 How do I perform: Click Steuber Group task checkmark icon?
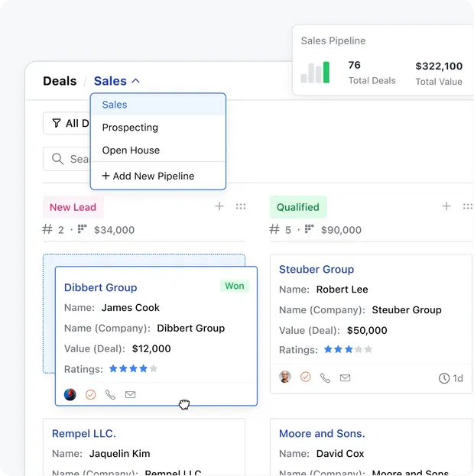pyautogui.click(x=305, y=377)
